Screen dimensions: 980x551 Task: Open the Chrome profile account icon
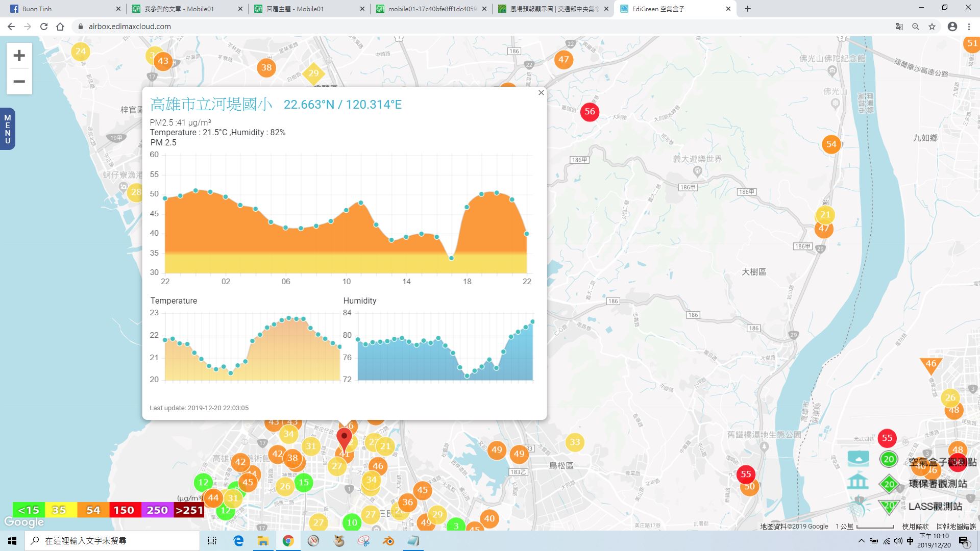(952, 27)
